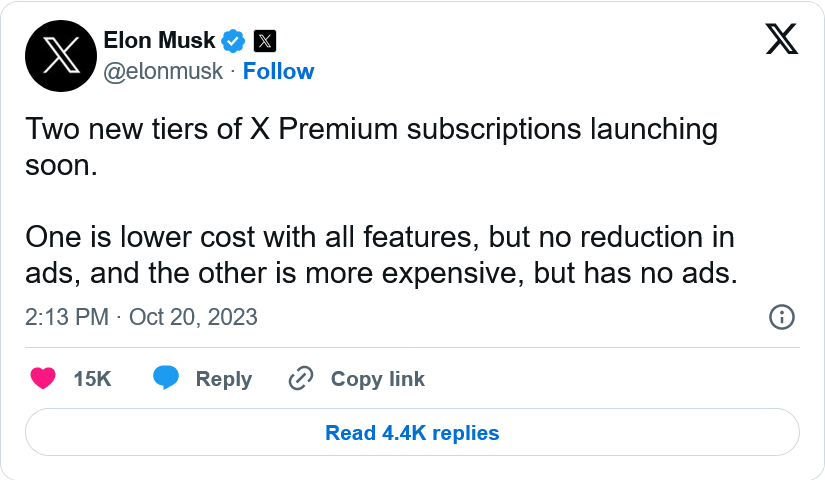Image resolution: width=825 pixels, height=480 pixels.
Task: Click the blue reply bubble icon
Action: coord(166,379)
